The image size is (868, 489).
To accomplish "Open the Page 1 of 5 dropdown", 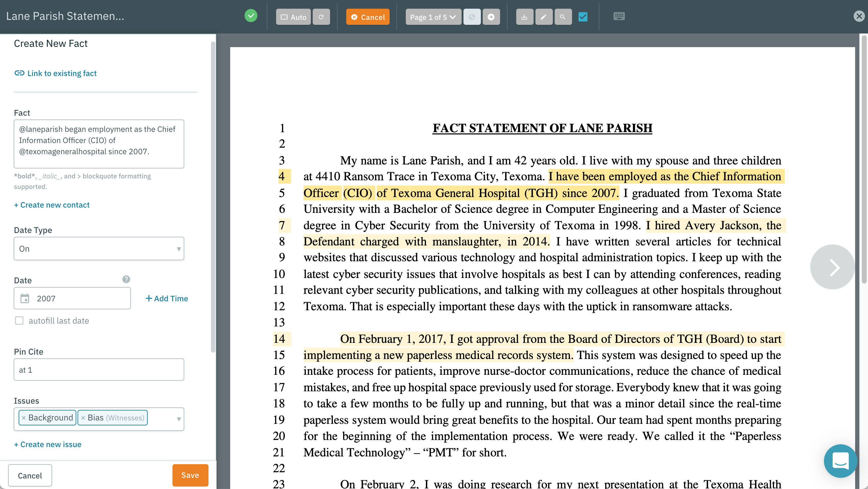I will (433, 16).
